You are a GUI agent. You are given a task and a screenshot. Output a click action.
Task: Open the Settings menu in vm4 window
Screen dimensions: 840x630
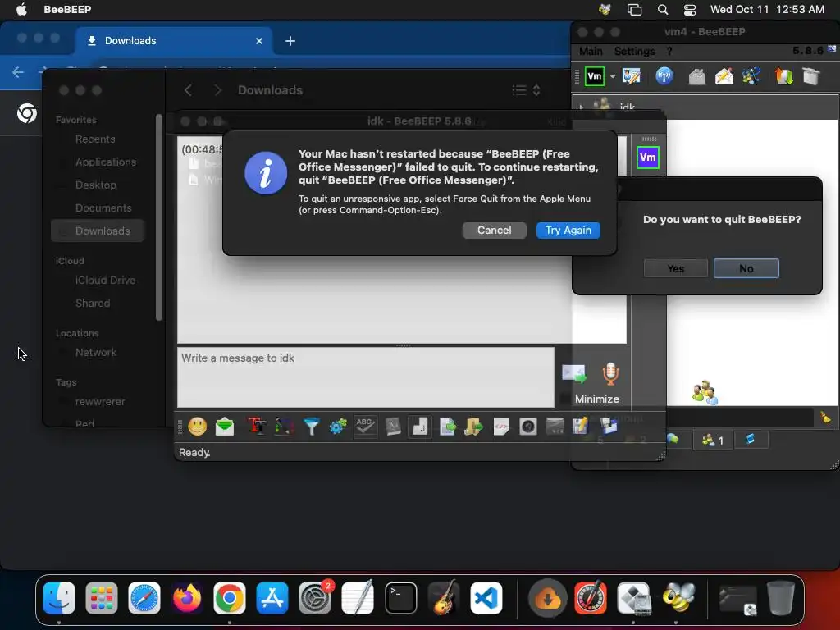[634, 52]
